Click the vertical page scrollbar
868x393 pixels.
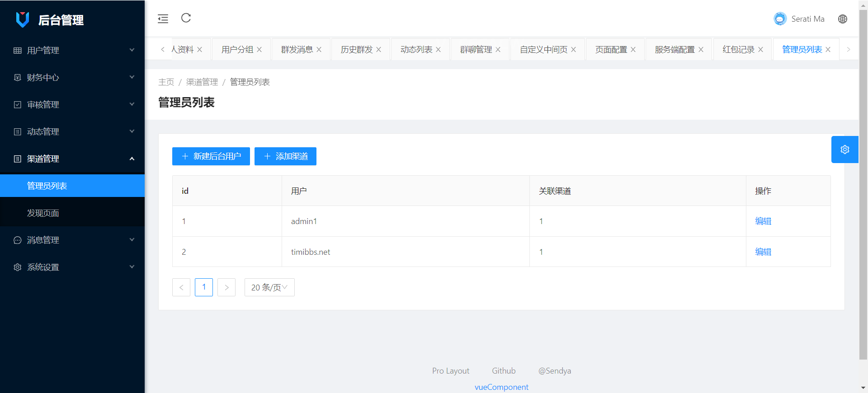[863, 181]
